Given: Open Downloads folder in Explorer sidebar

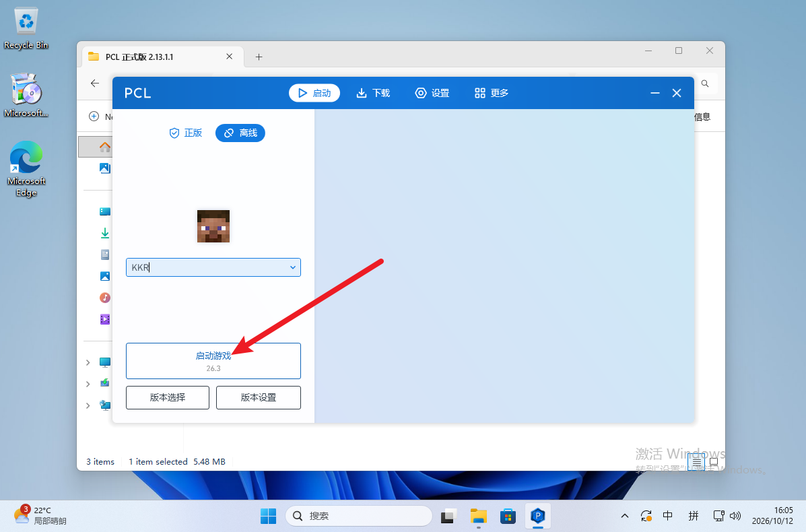Looking at the screenshot, I should (105, 233).
